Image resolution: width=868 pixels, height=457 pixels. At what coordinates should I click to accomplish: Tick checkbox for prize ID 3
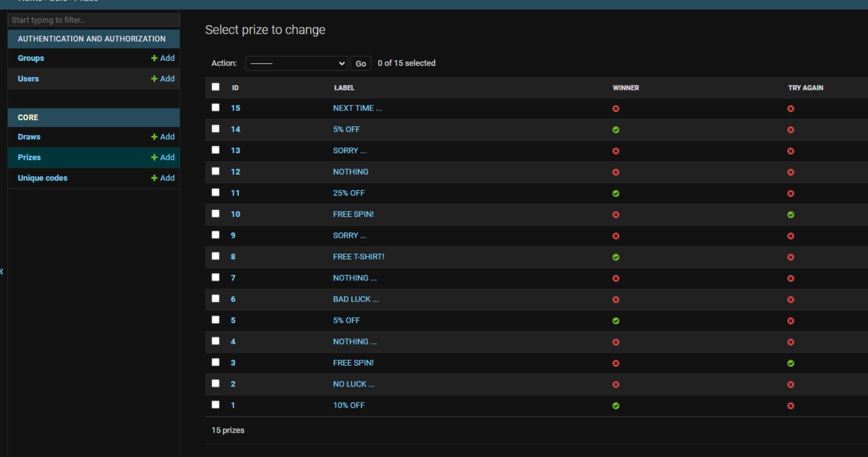(x=215, y=362)
